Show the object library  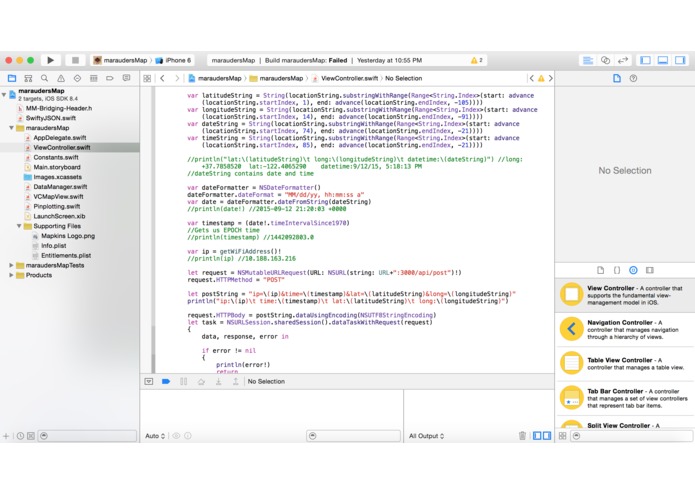pos(633,270)
